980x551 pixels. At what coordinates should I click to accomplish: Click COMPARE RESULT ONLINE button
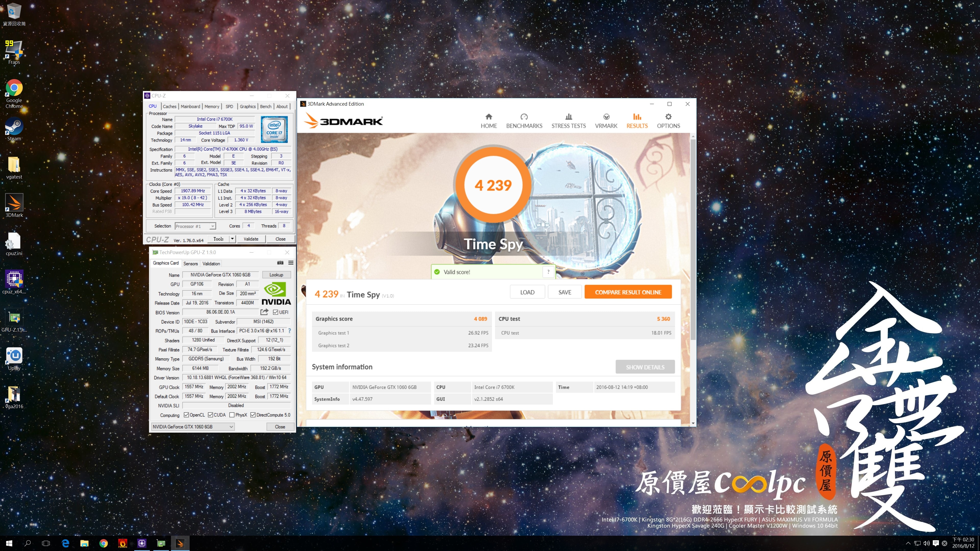[628, 292]
